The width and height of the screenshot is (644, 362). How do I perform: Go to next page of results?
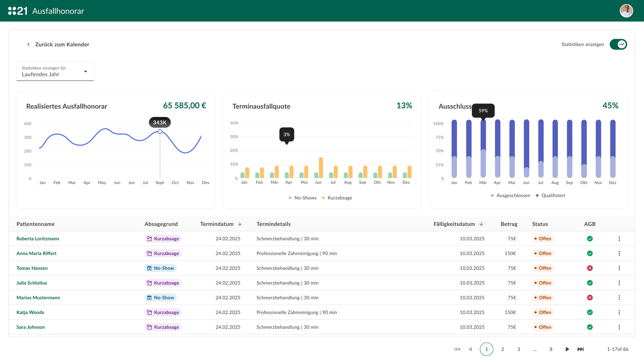tap(567, 349)
